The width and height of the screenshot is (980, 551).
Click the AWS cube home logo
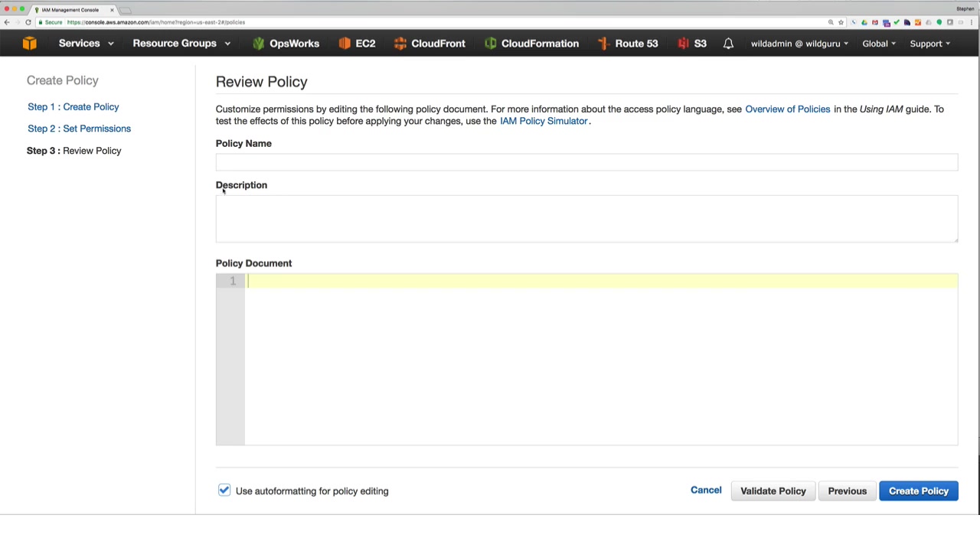(x=29, y=44)
